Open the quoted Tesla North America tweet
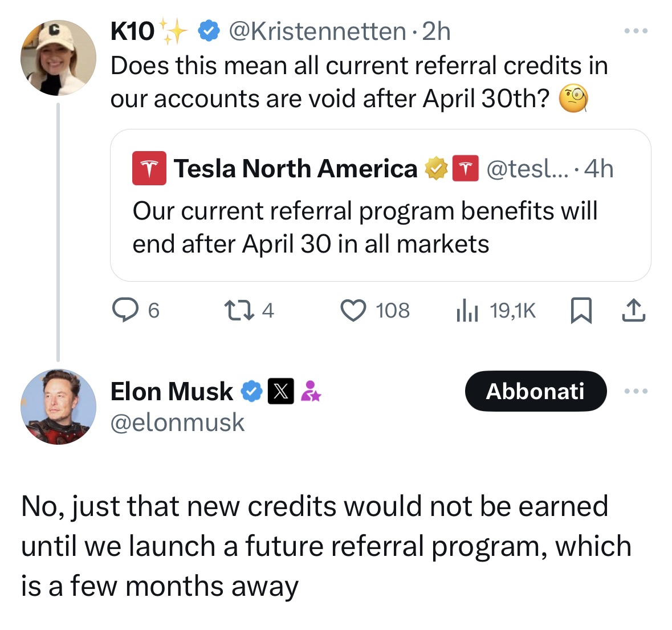This screenshot has height=630, width=672. (x=381, y=205)
